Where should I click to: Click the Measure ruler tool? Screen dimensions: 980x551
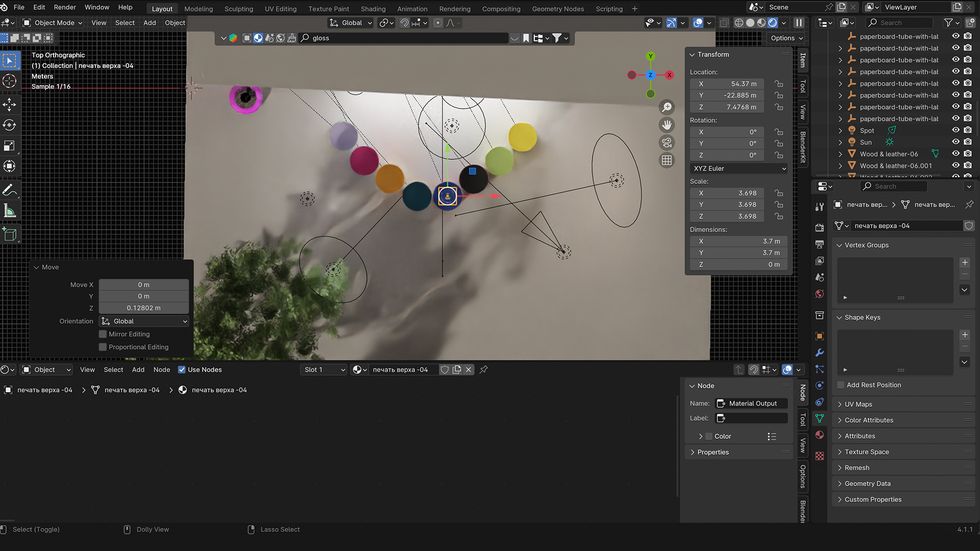(9, 211)
